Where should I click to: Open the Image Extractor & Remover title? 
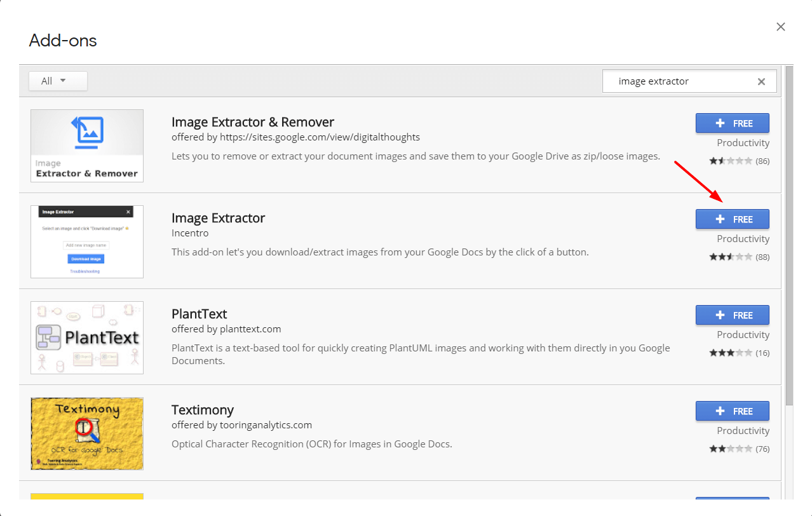click(252, 122)
